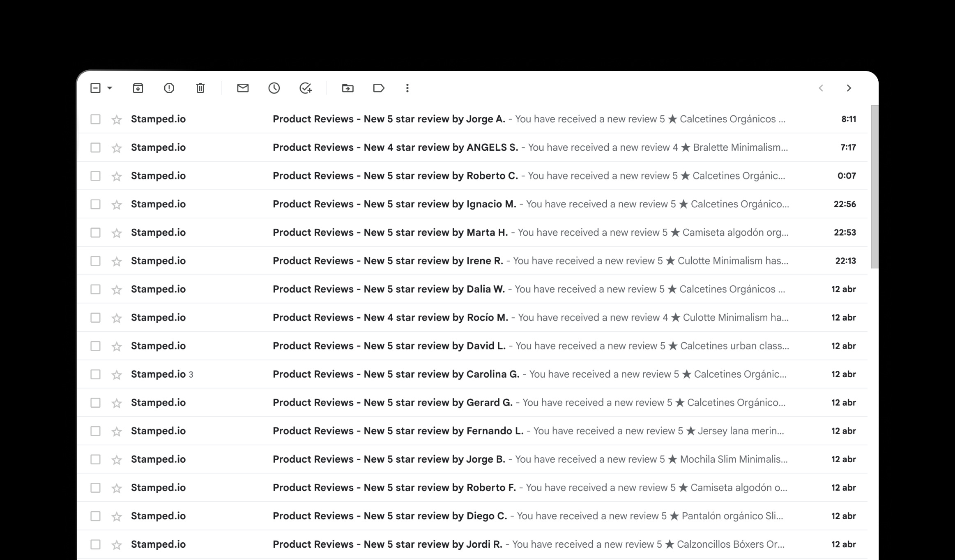Star the Jorge B. review email

[117, 459]
